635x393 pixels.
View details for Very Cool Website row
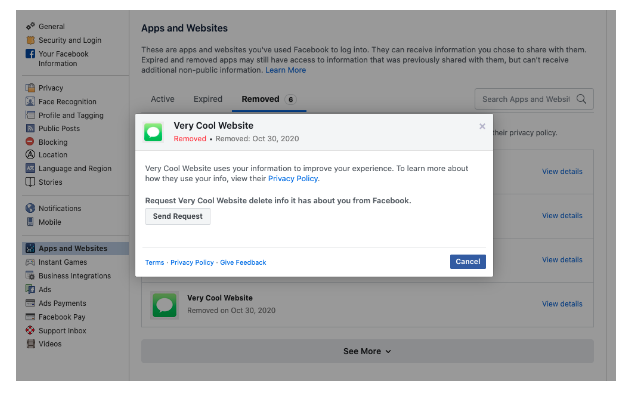(562, 304)
